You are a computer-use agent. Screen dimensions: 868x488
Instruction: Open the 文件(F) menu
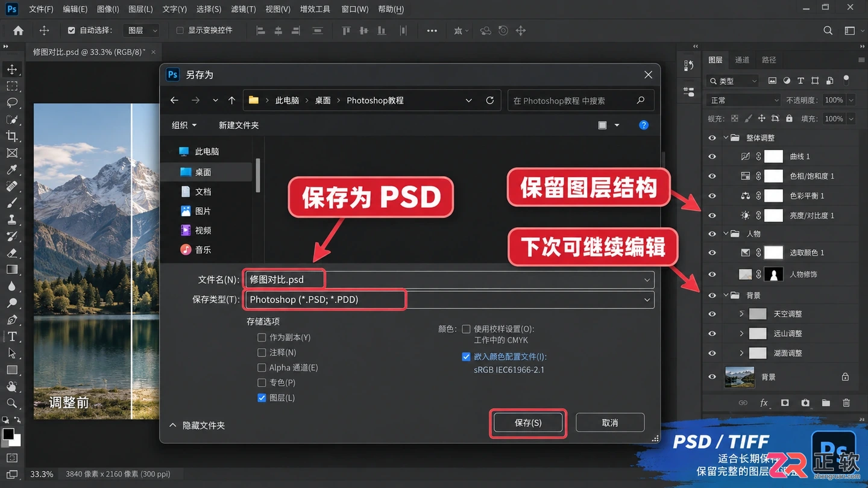[x=41, y=9]
